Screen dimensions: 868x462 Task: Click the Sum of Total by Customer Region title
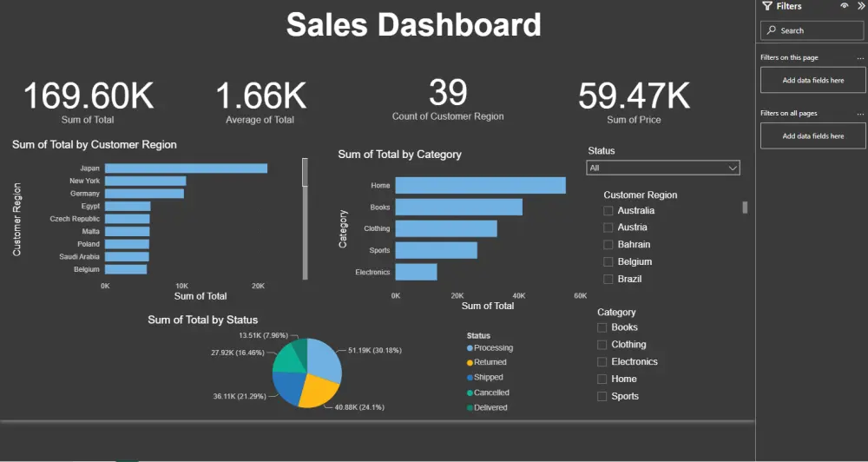click(x=95, y=144)
